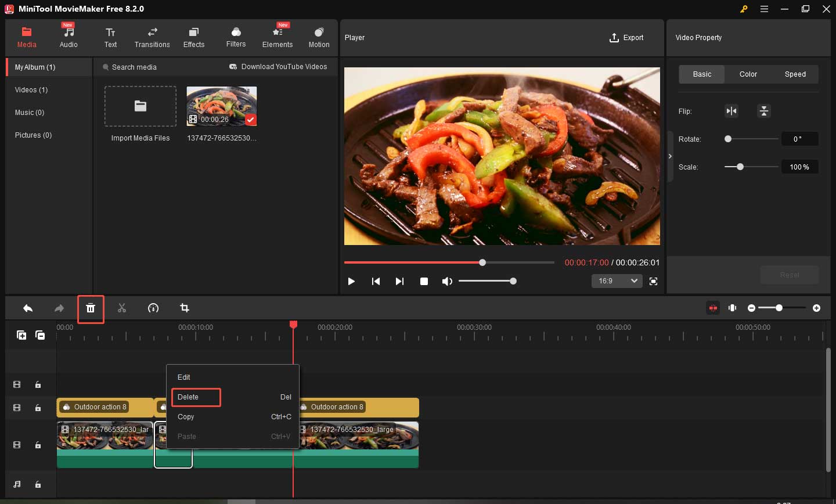Click the Speed gauge icon
This screenshot has width=836, height=504.
[x=153, y=308]
